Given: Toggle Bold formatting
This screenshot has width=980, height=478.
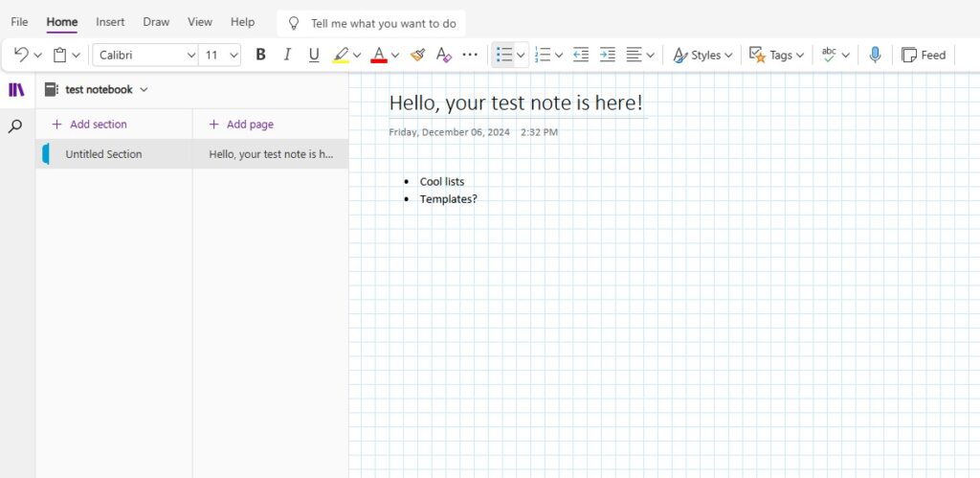Looking at the screenshot, I should pos(261,55).
